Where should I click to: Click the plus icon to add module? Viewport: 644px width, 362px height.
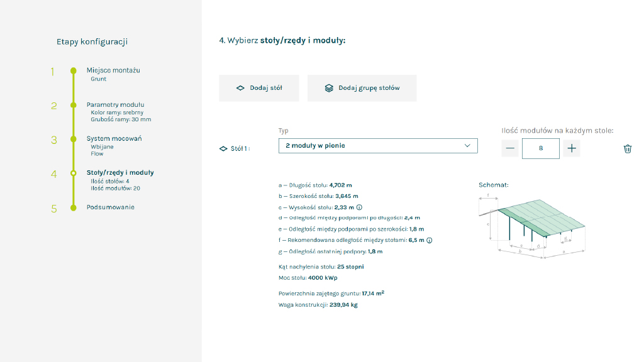point(571,148)
